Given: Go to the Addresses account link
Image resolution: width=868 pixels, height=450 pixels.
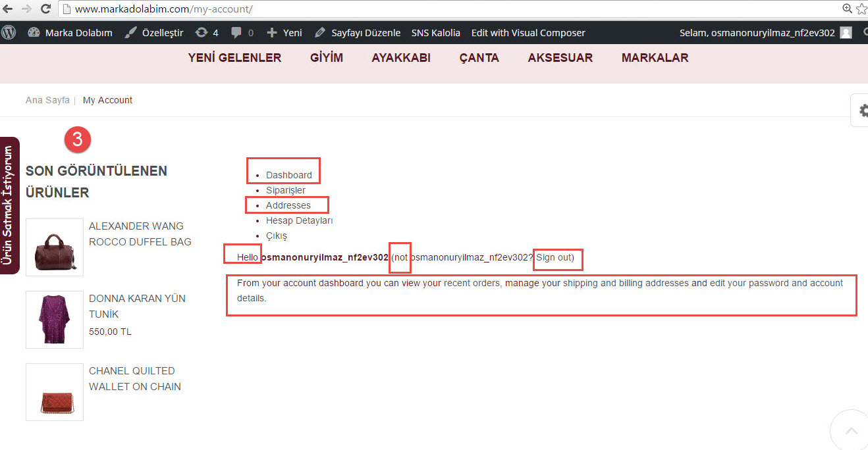Looking at the screenshot, I should [288, 205].
